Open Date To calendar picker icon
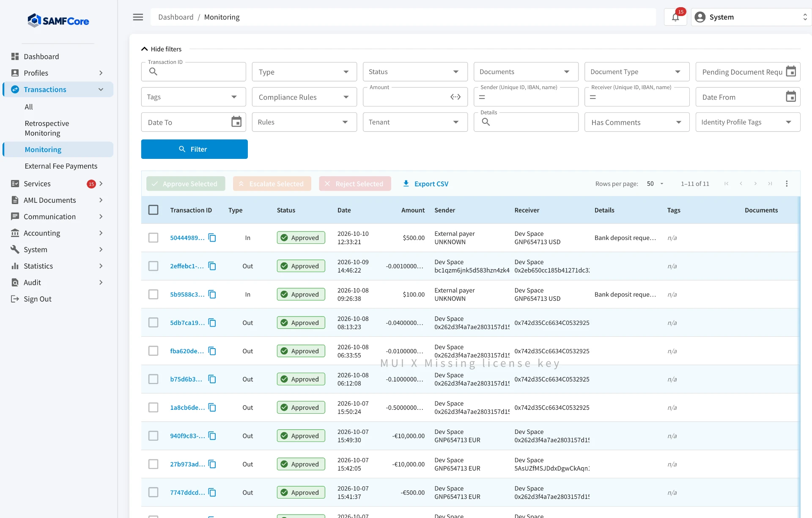The height and width of the screenshot is (518, 812). click(236, 122)
